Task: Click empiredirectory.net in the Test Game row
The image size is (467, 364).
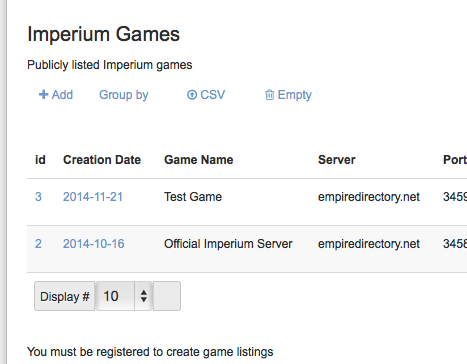Action: (x=369, y=197)
